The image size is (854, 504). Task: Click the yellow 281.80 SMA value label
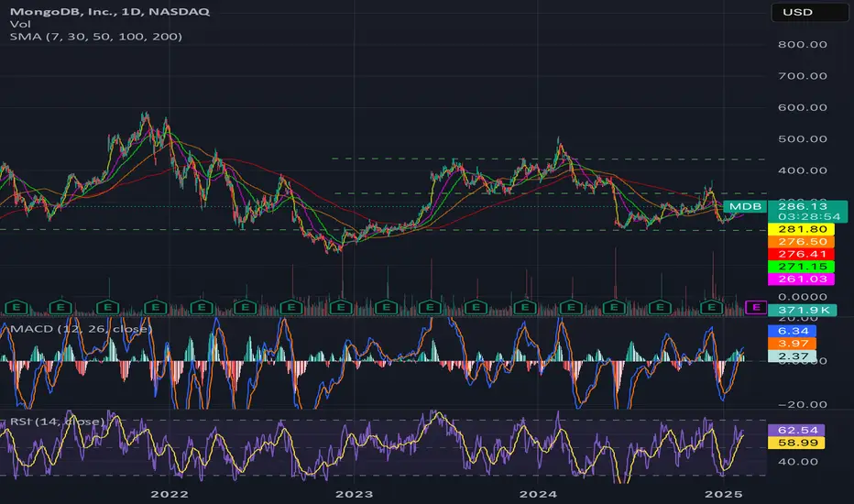click(x=801, y=229)
